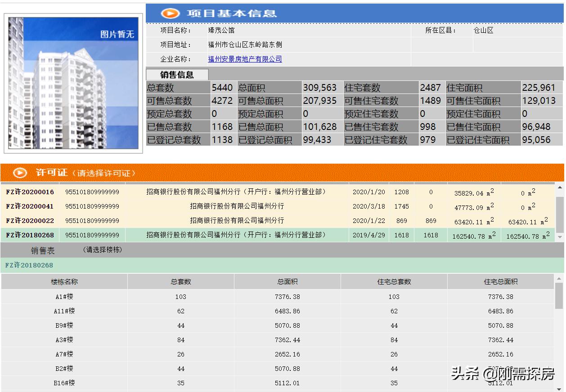
Task: Click the scroll-down arrow of the permit list
Action: 559,236
